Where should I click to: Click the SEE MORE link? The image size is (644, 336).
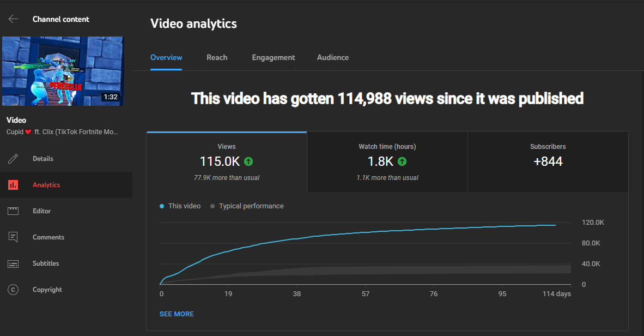(177, 314)
